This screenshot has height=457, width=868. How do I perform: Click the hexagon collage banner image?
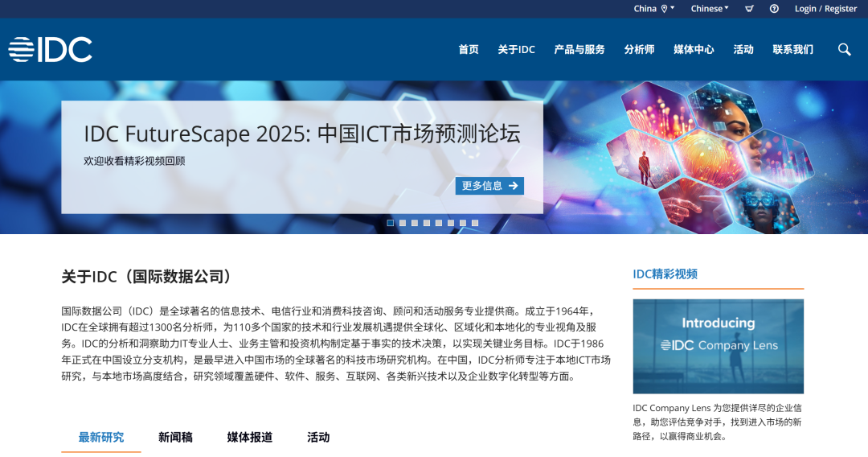[711, 157]
